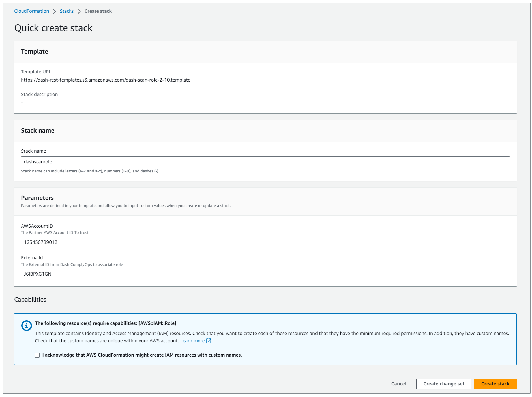Click the Parameters section header

[x=37, y=198]
